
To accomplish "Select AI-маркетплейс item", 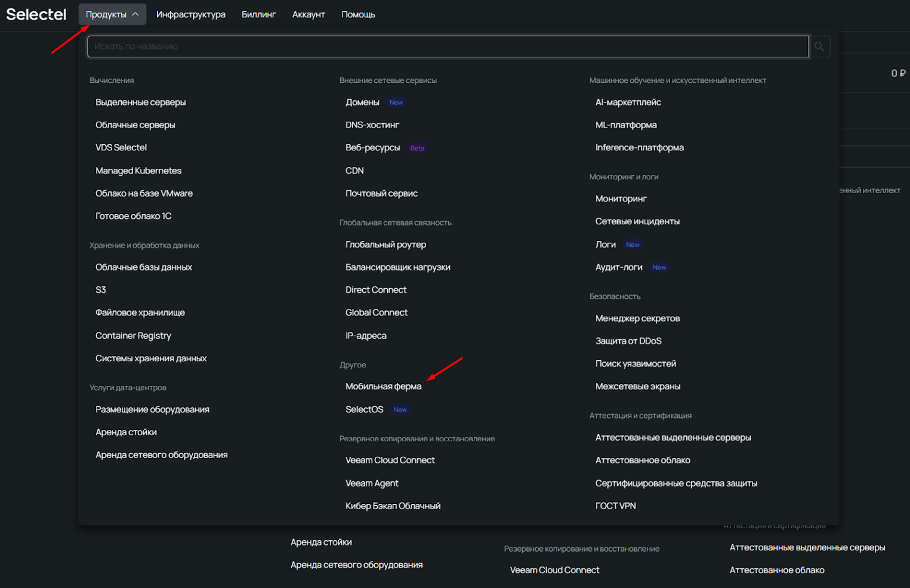I will pos(628,103).
